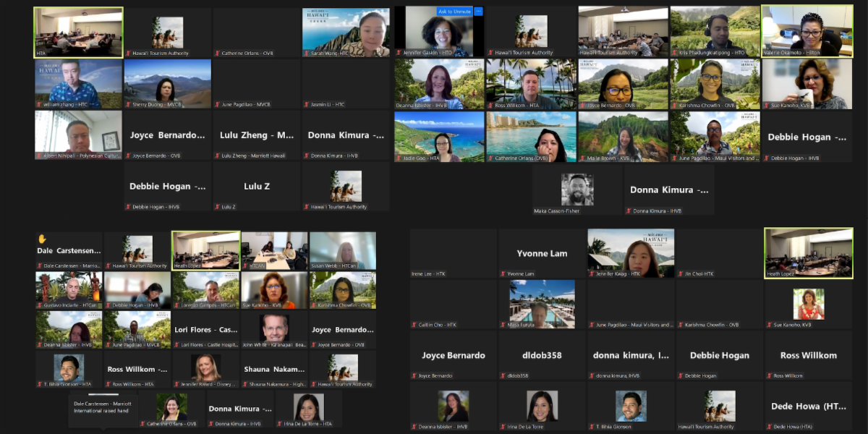Screen dimensions: 868x434
Task: Select Albert Nihipali's video tile
Action: (78, 135)
